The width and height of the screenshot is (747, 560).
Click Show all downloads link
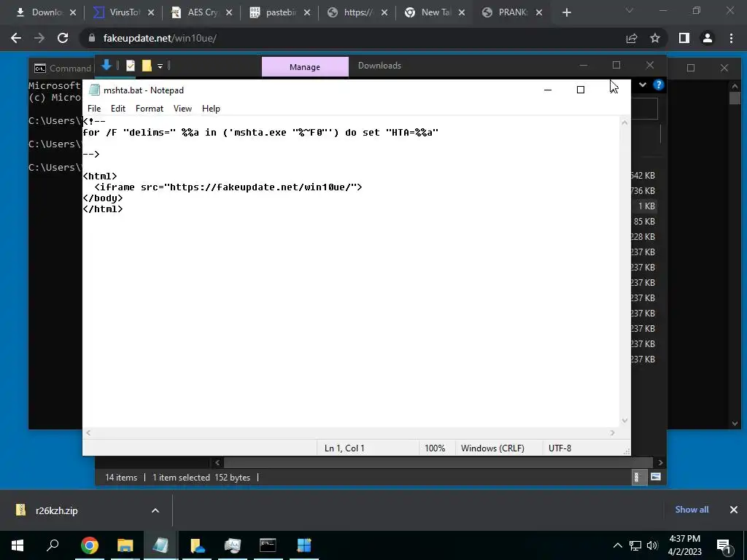[x=692, y=510]
